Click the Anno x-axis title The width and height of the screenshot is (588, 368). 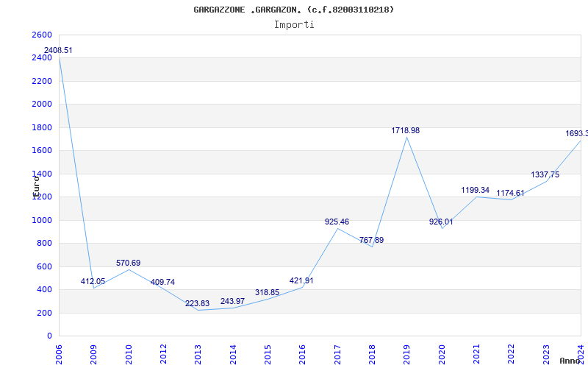pyautogui.click(x=572, y=361)
